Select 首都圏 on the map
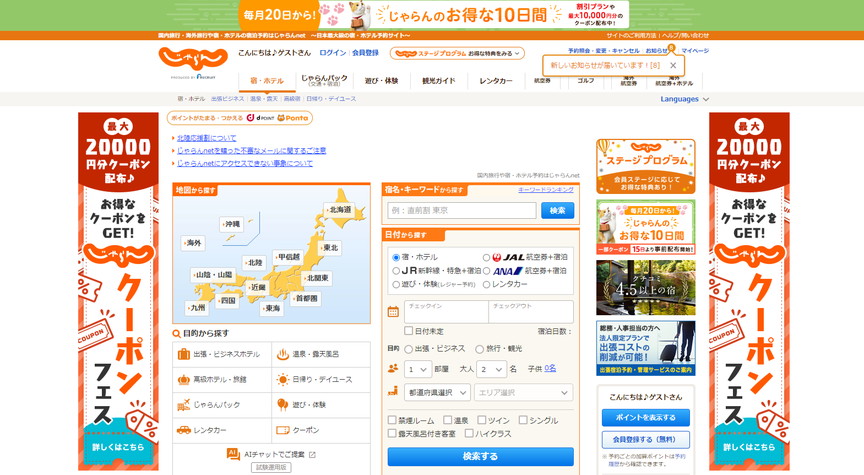 [x=306, y=299]
